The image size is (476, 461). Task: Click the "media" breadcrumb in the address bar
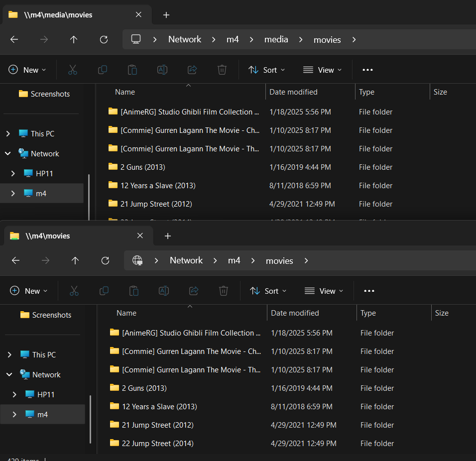click(276, 40)
